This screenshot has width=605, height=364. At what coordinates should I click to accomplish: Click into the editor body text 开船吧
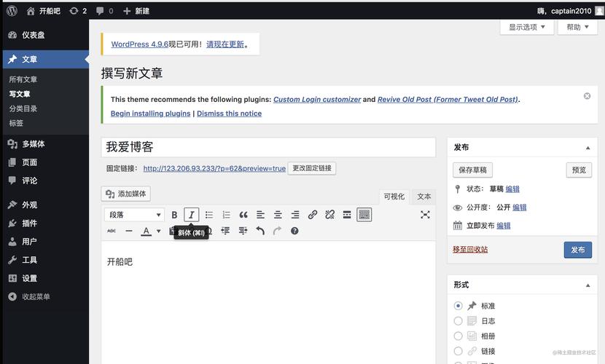(x=120, y=262)
